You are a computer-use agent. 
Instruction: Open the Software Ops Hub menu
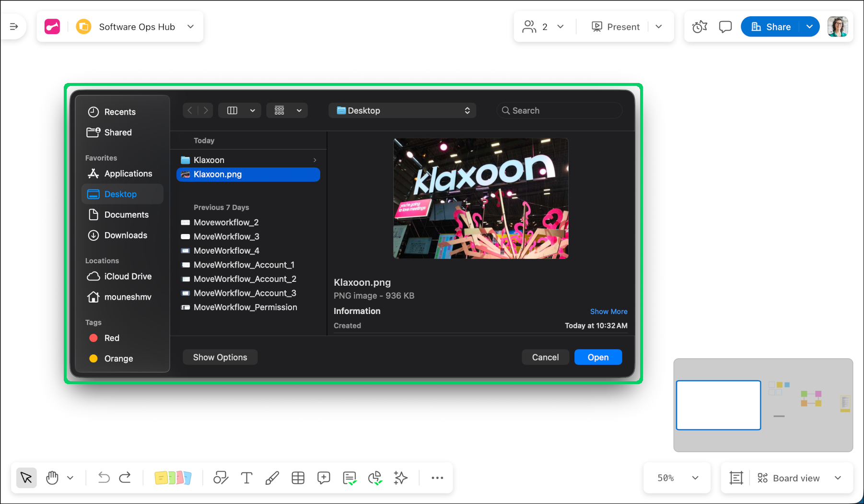(x=190, y=27)
